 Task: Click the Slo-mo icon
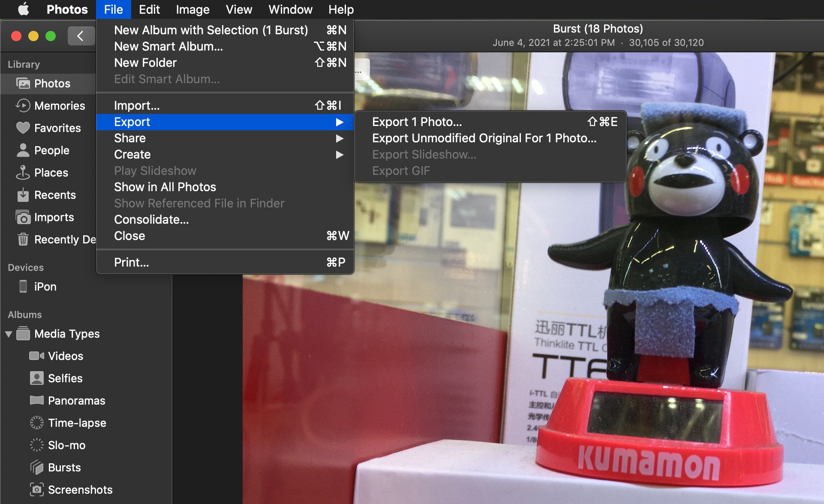click(37, 445)
